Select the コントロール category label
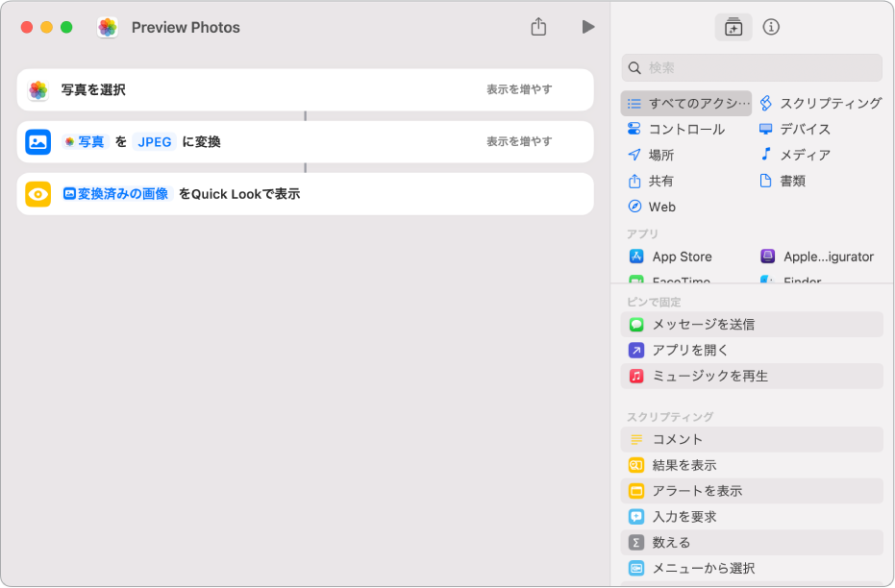 pyautogui.click(x=686, y=129)
